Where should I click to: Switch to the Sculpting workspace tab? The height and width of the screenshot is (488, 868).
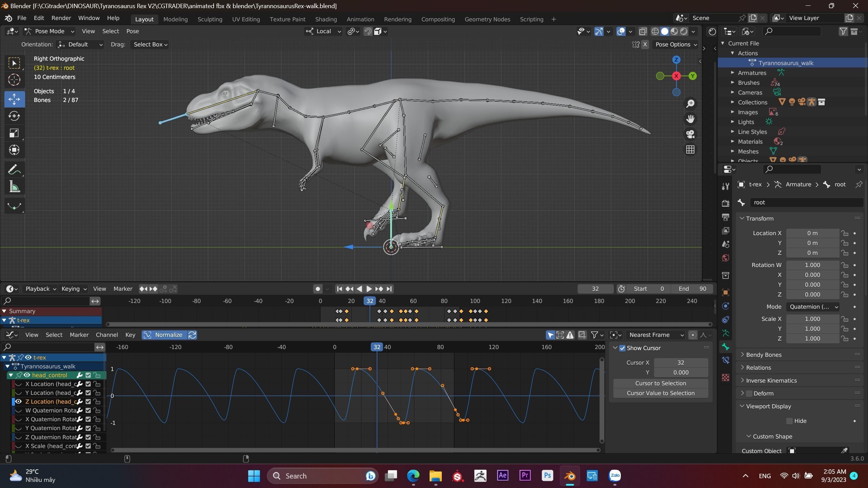click(x=210, y=19)
